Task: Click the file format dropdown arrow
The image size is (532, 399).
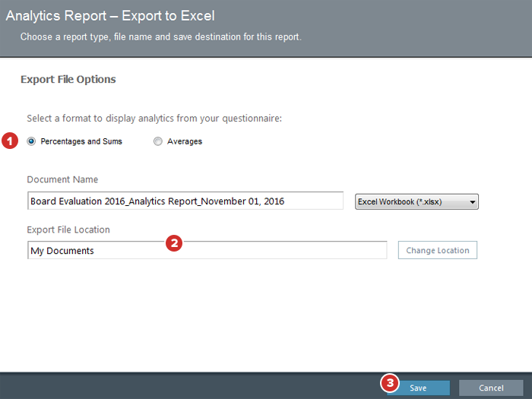Action: pos(472,202)
